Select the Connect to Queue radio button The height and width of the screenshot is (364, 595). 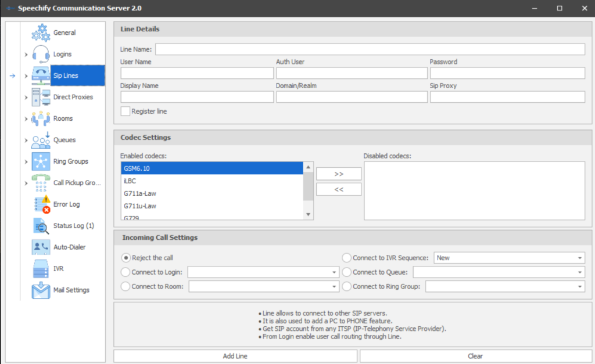346,272
